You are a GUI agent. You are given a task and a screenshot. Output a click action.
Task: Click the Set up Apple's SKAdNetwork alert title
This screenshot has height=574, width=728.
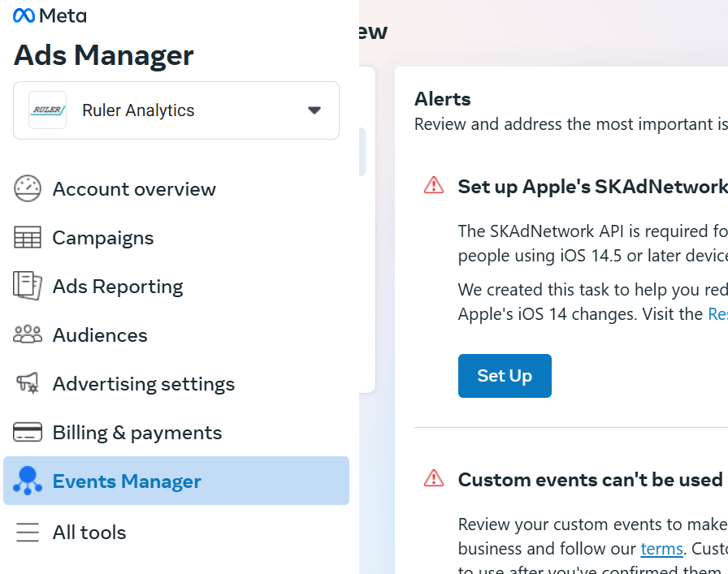click(593, 187)
